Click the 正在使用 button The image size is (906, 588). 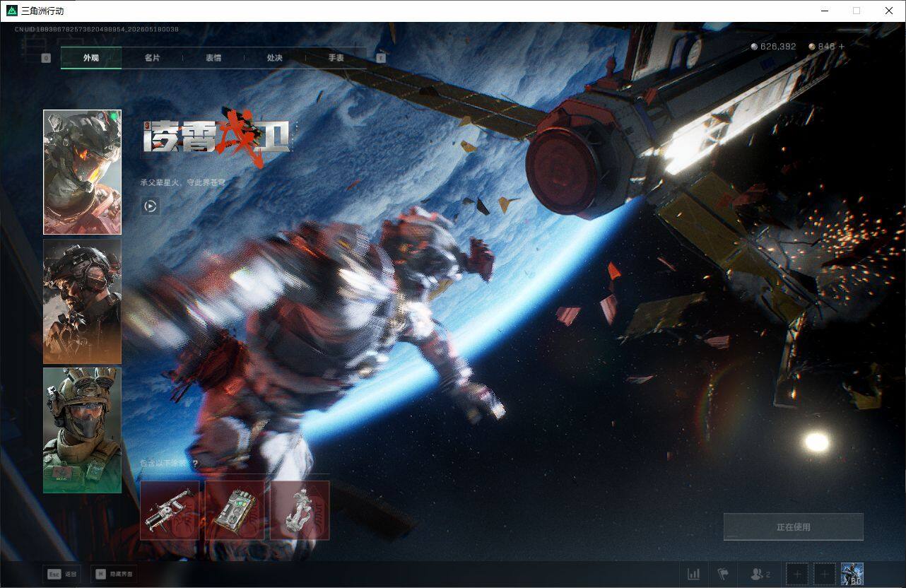pos(793,527)
